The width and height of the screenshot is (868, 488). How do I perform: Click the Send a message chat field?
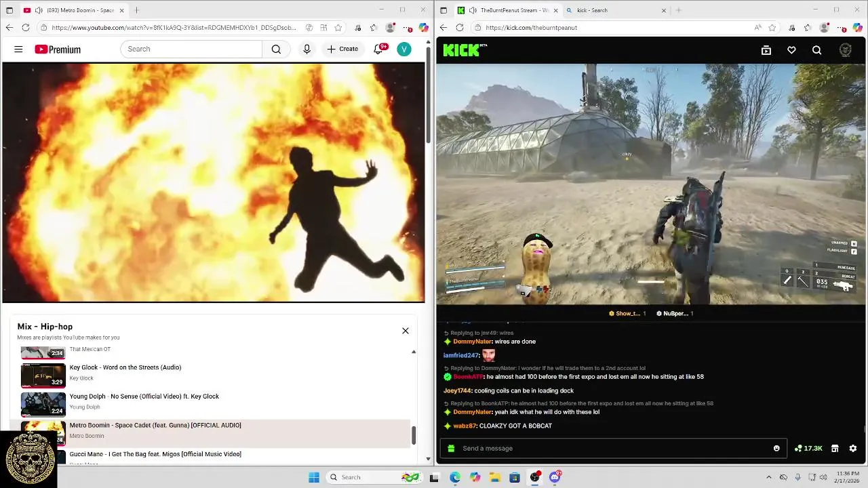pos(614,448)
